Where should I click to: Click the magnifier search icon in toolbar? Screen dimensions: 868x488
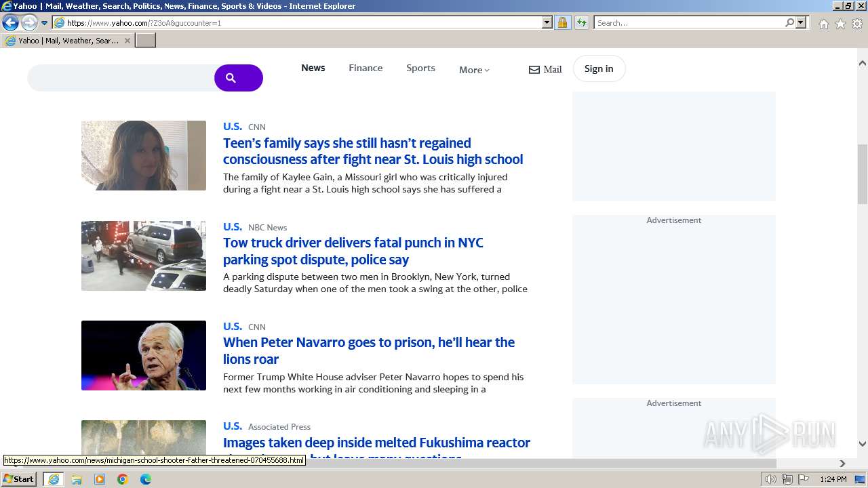tap(789, 23)
